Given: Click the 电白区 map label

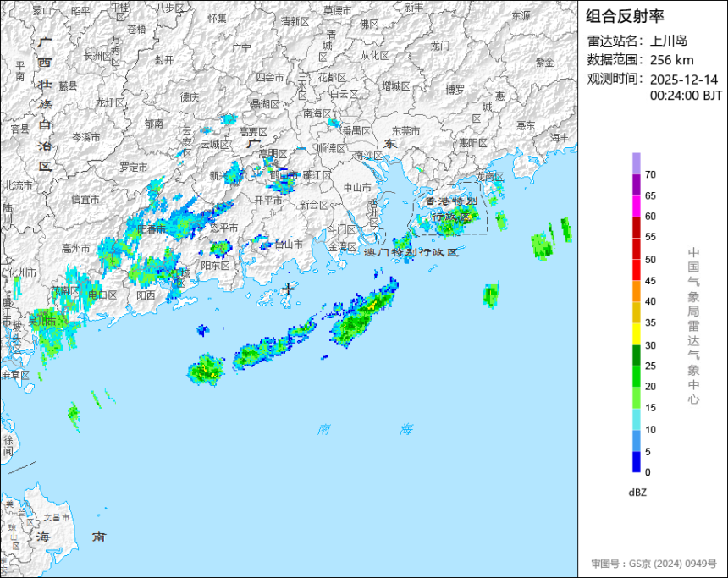Looking at the screenshot, I should [102, 295].
